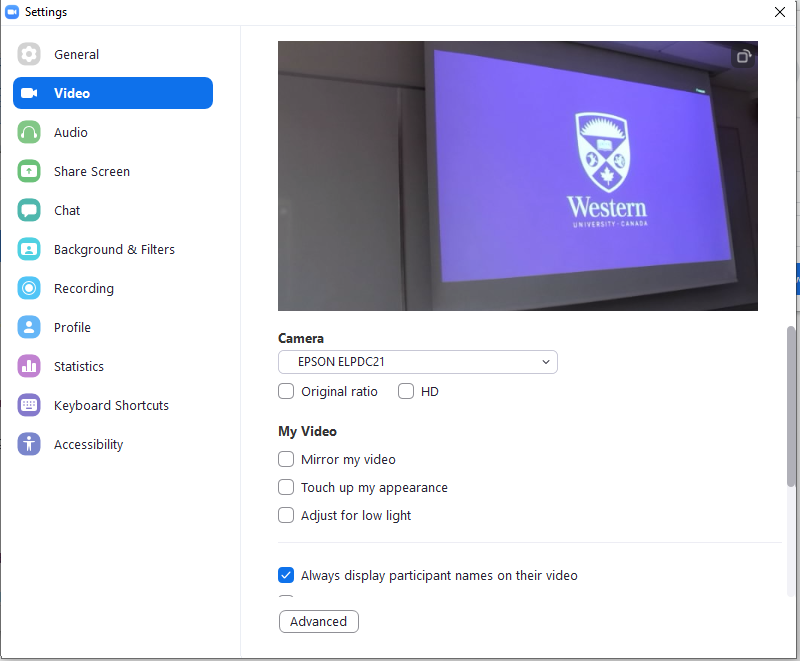Open Recording settings
Image resolution: width=800 pixels, height=661 pixels.
(x=113, y=288)
